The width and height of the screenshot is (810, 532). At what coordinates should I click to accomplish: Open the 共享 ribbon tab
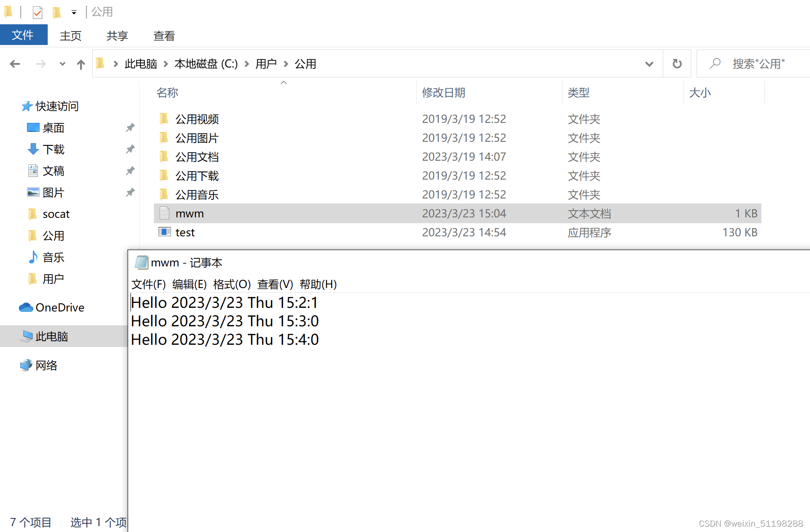[117, 36]
